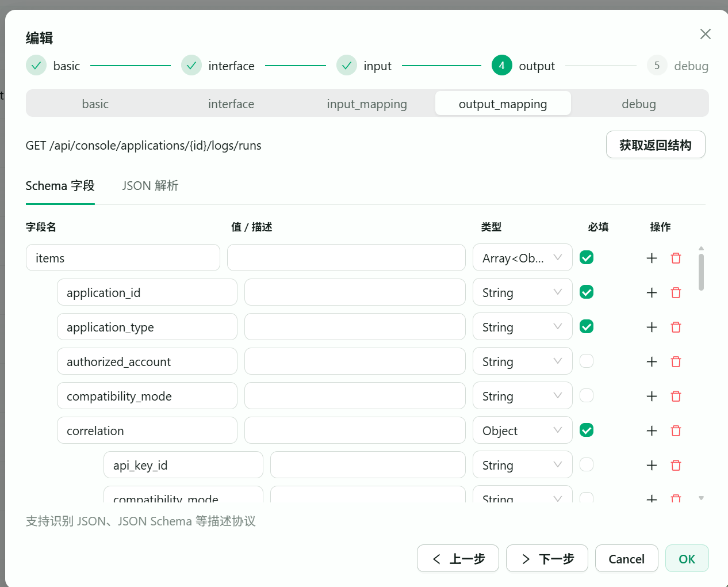Click the interface step check icon
Image resolution: width=728 pixels, height=587 pixels.
(x=191, y=66)
